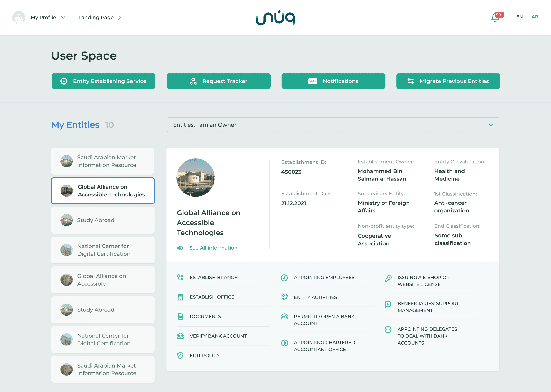Open the 'Entities, I am an Owner' dropdown
This screenshot has width=551, height=392.
(333, 125)
